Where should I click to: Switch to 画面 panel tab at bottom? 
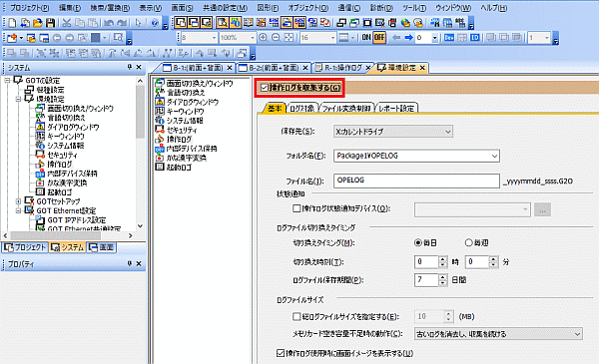point(102,247)
